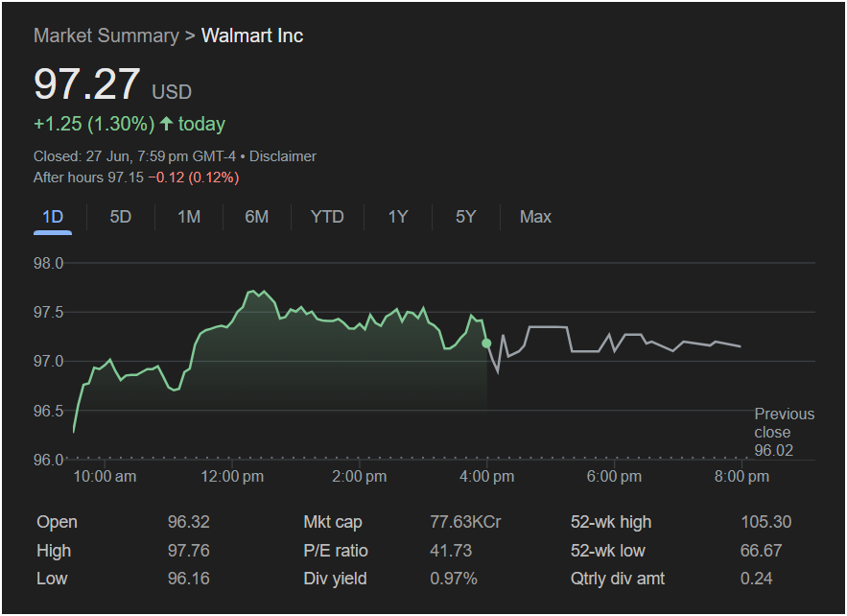
Task: Click the 98.0 y-axis label
Action: click(x=49, y=263)
